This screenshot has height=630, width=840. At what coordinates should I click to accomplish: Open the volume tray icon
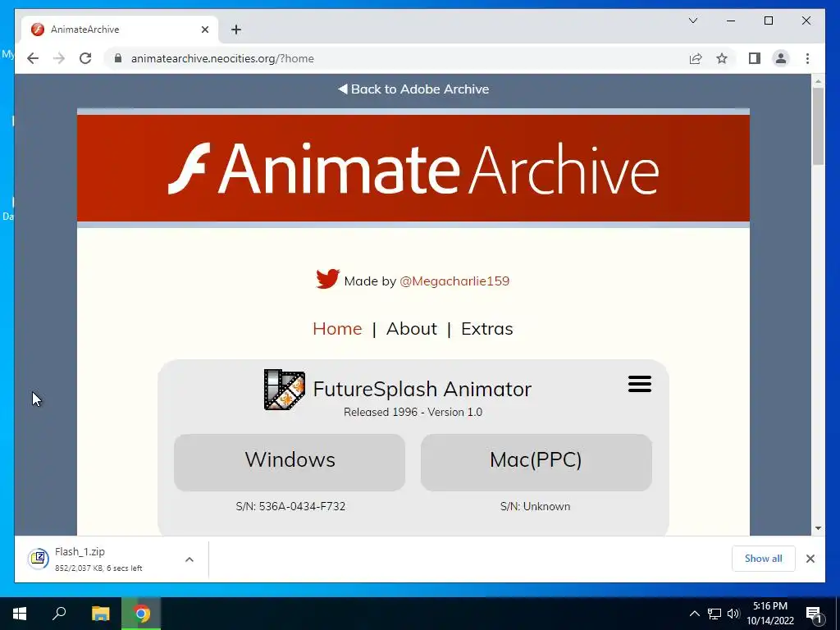click(733, 614)
